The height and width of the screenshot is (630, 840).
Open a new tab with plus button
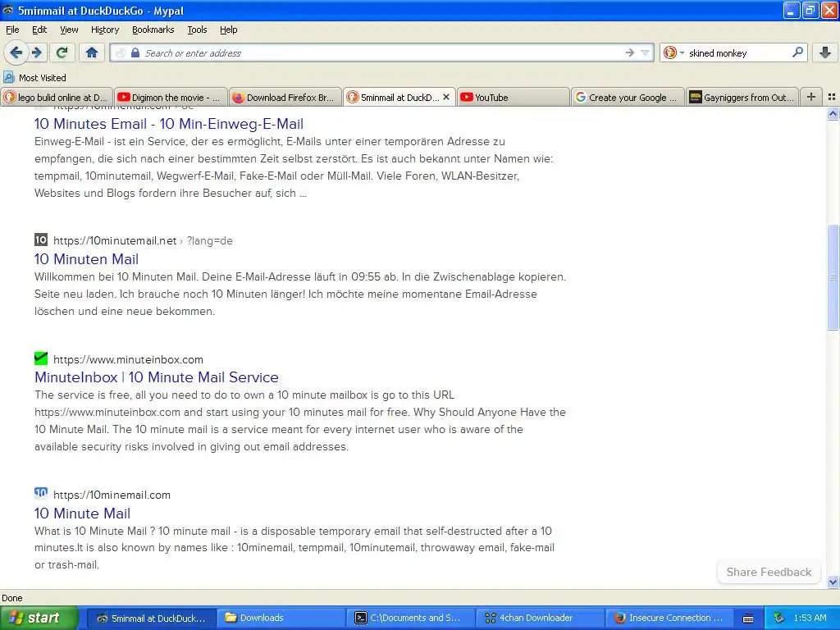coord(811,97)
